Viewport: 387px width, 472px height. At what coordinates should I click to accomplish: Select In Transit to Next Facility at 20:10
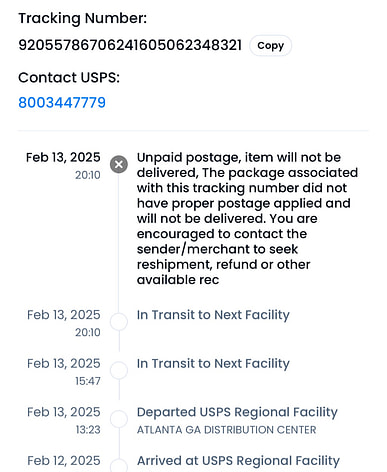coord(213,315)
